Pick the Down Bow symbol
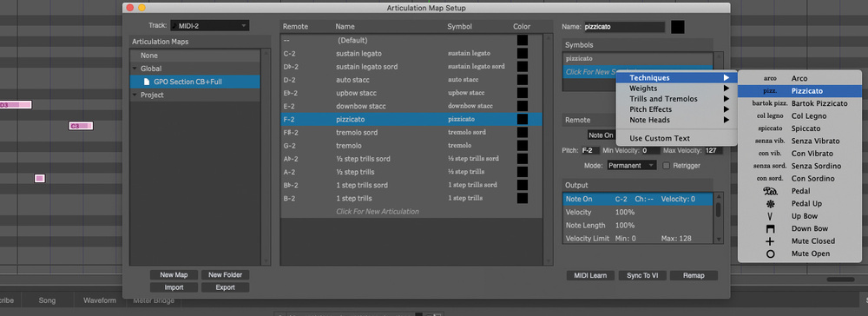Screen dimensions: 868x316 click(769, 228)
